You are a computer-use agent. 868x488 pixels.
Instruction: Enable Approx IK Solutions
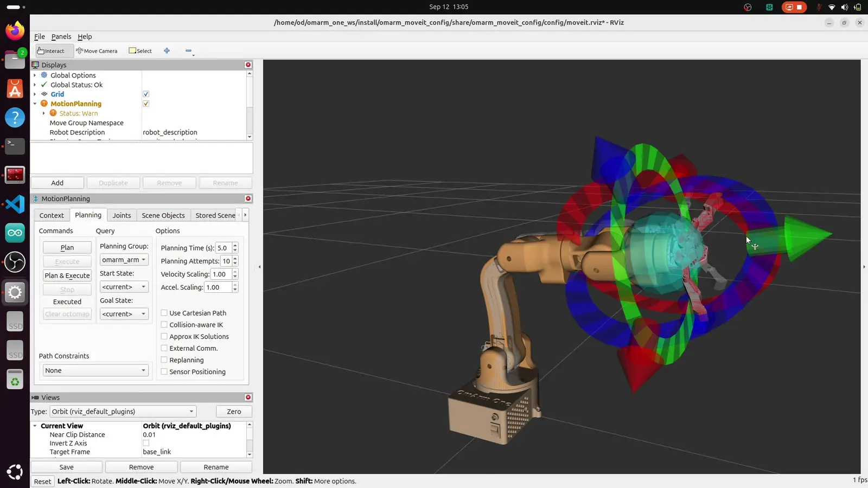(164, 337)
